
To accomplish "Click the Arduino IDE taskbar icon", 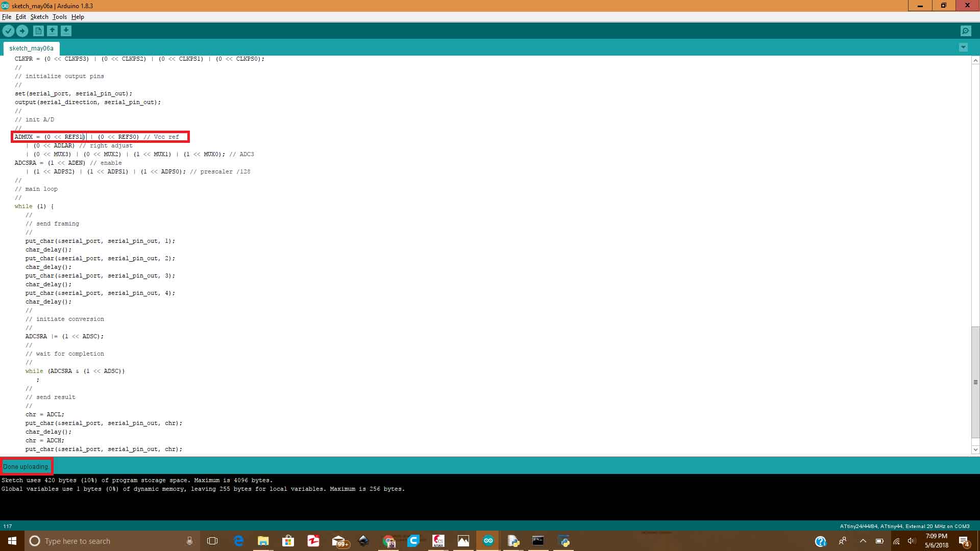I will tap(488, 541).
